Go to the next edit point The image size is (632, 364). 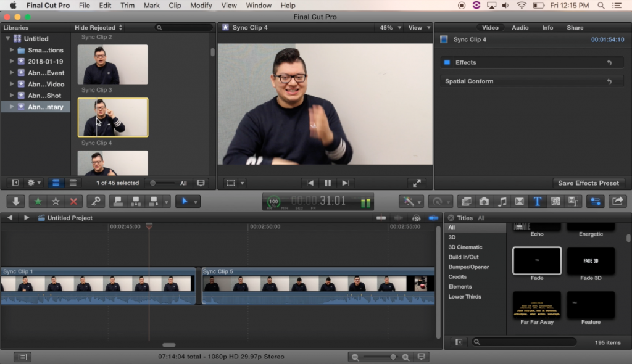pyautogui.click(x=346, y=183)
